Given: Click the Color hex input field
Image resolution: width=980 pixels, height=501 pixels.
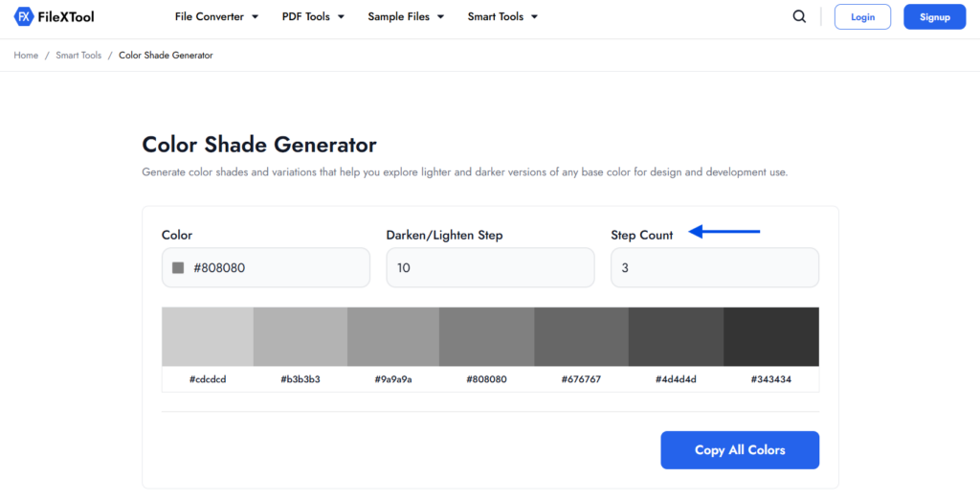Looking at the screenshot, I should click(x=266, y=267).
